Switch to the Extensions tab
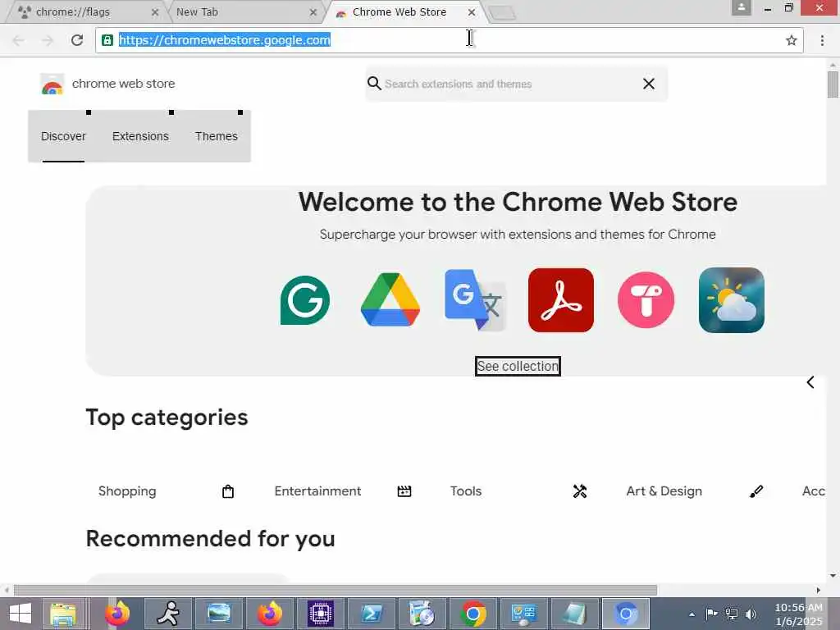840x630 pixels. 140,137
